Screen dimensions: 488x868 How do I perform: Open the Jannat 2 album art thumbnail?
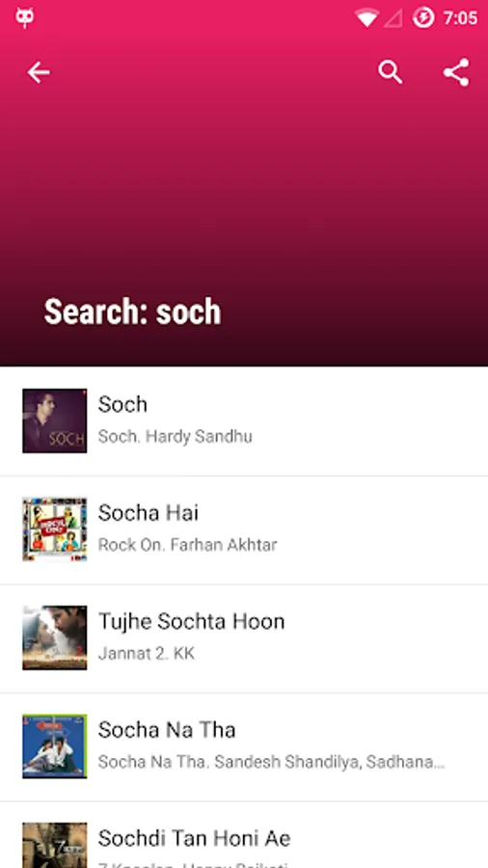pos(55,637)
